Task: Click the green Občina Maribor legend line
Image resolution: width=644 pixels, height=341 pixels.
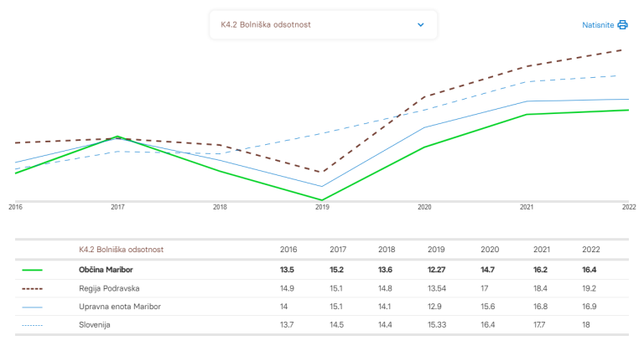Action: pyautogui.click(x=32, y=270)
